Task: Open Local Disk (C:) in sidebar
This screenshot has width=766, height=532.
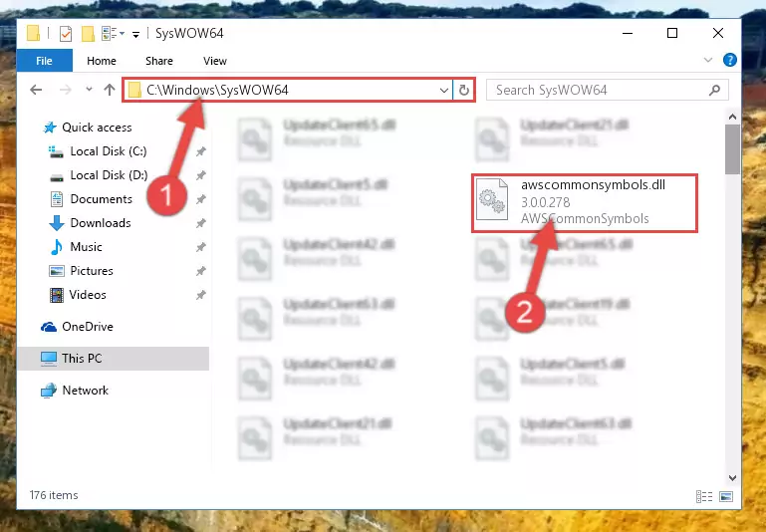Action: point(109,151)
